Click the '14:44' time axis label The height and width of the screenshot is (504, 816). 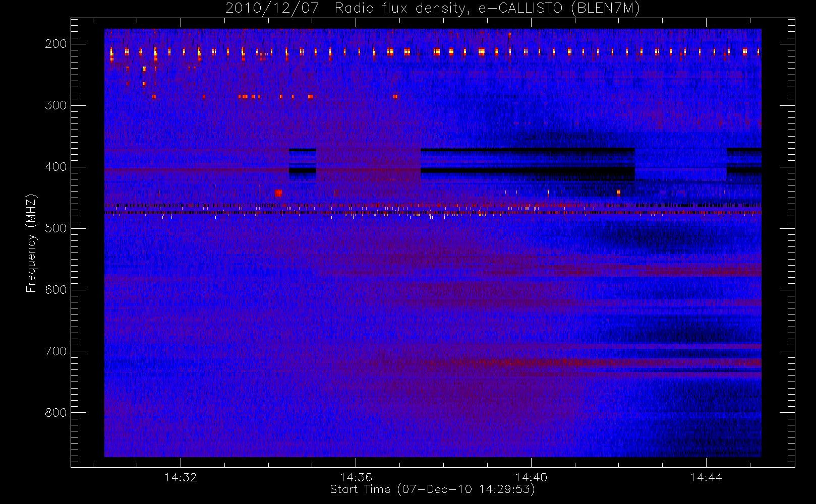point(706,477)
